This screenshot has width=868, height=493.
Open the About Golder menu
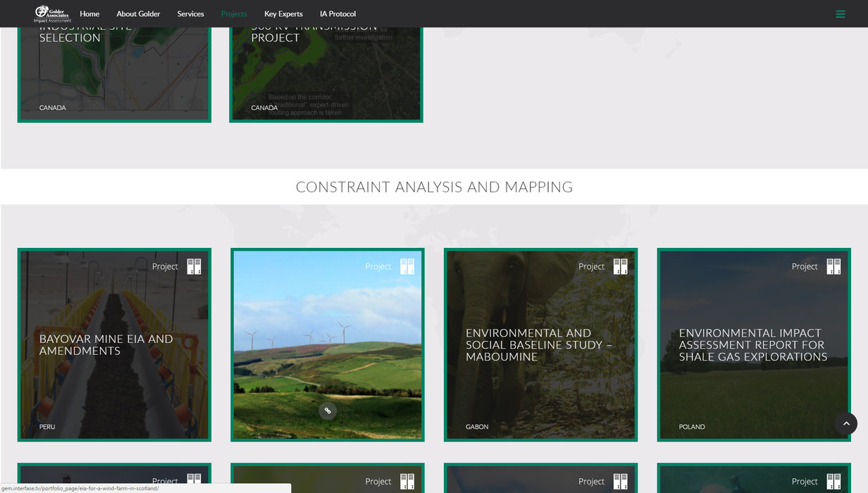[138, 14]
